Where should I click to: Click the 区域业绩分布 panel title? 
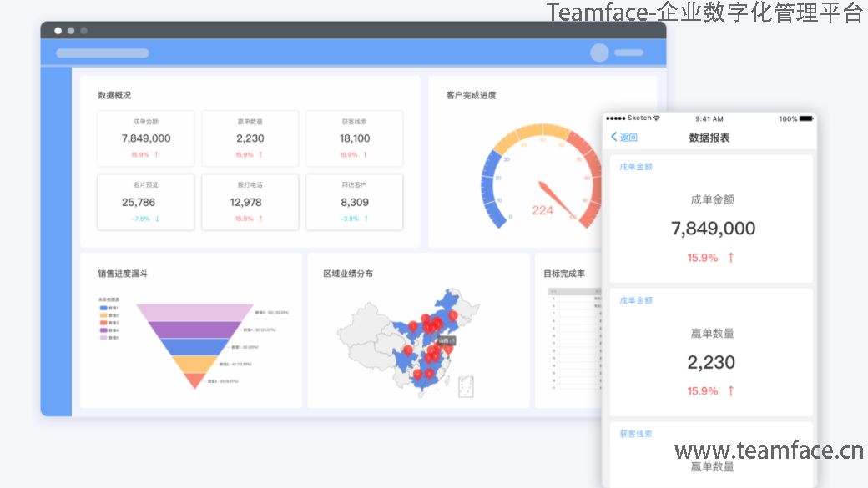click(x=348, y=274)
